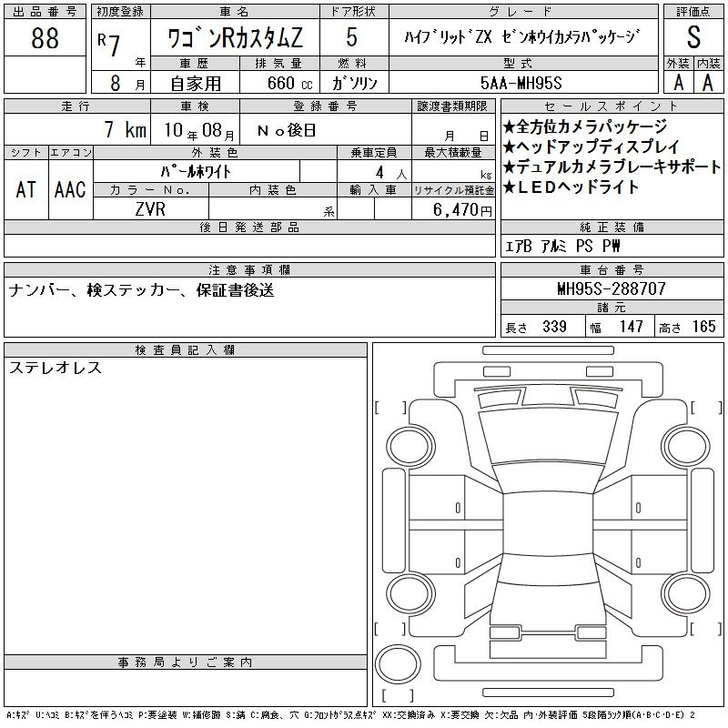728x728 pixels.
Task: Select the color number ZVR
Action: click(150, 209)
